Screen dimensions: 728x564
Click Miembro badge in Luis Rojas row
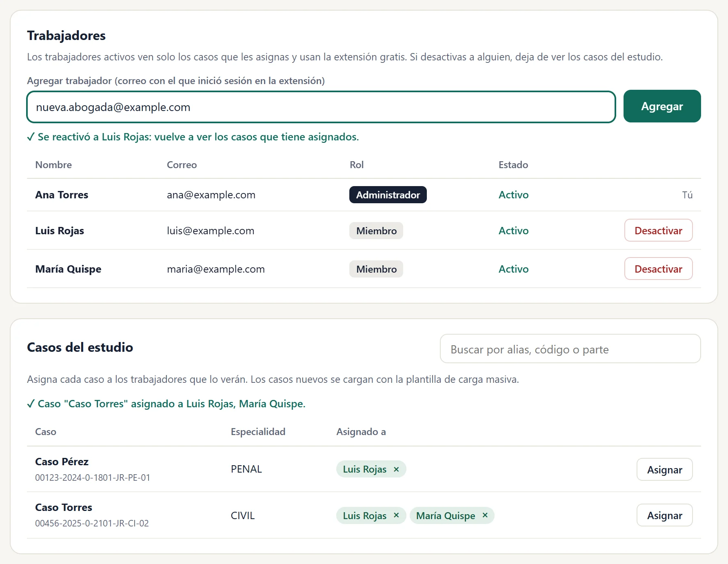376,231
